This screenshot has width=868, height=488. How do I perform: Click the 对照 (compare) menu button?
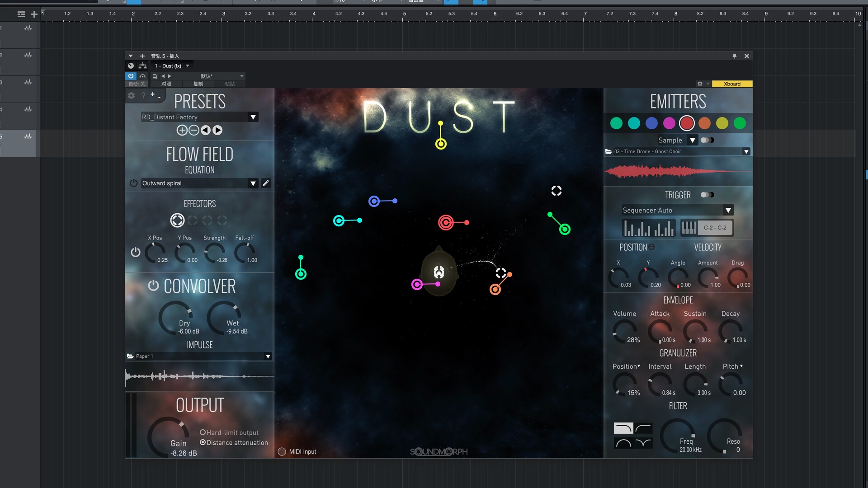click(x=166, y=84)
